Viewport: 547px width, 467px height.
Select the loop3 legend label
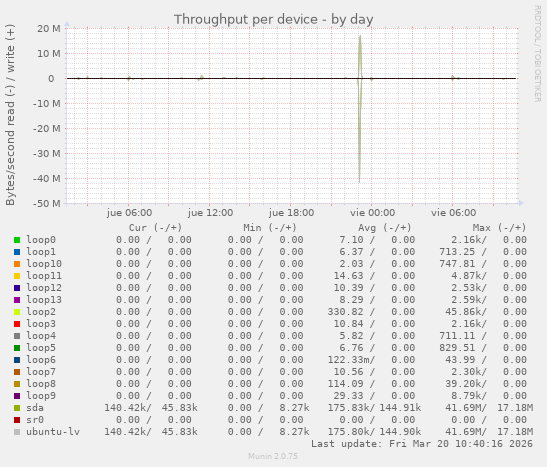coord(41,324)
